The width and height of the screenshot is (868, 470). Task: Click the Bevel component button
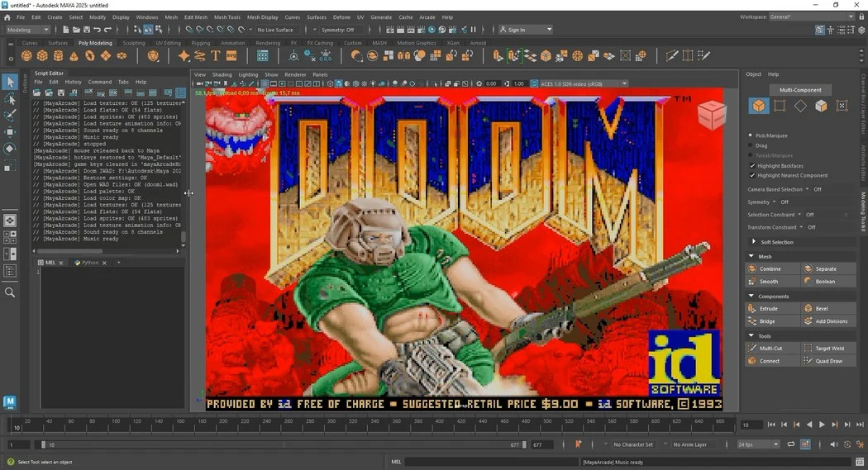[x=827, y=309]
